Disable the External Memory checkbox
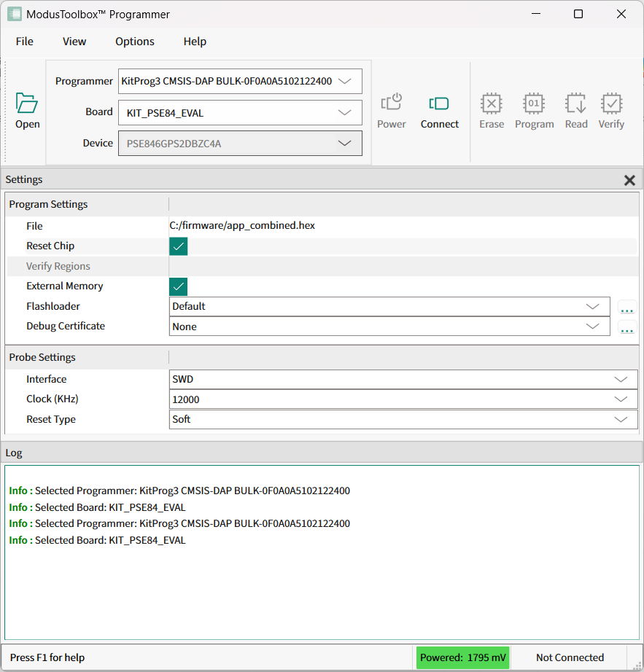 tap(178, 286)
